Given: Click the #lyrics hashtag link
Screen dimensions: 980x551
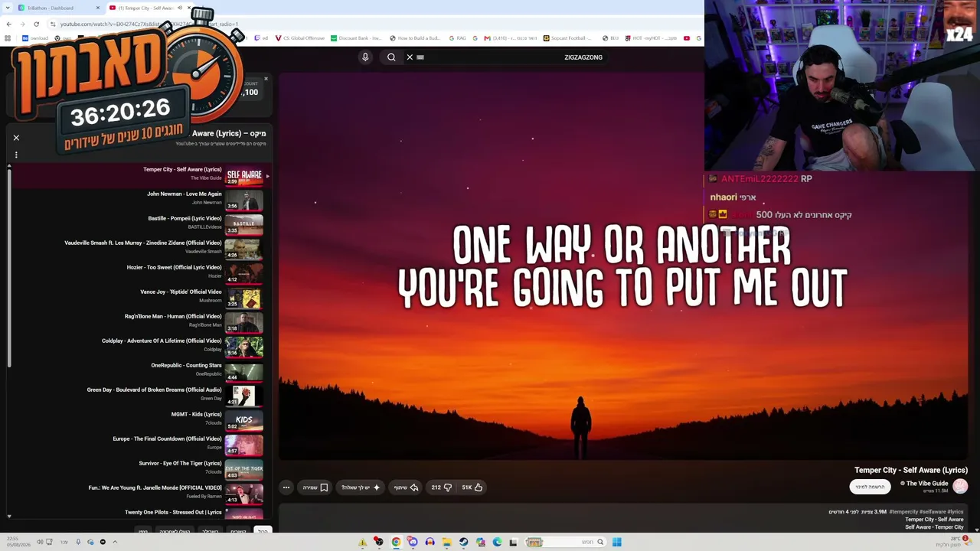Looking at the screenshot, I should (955, 512).
